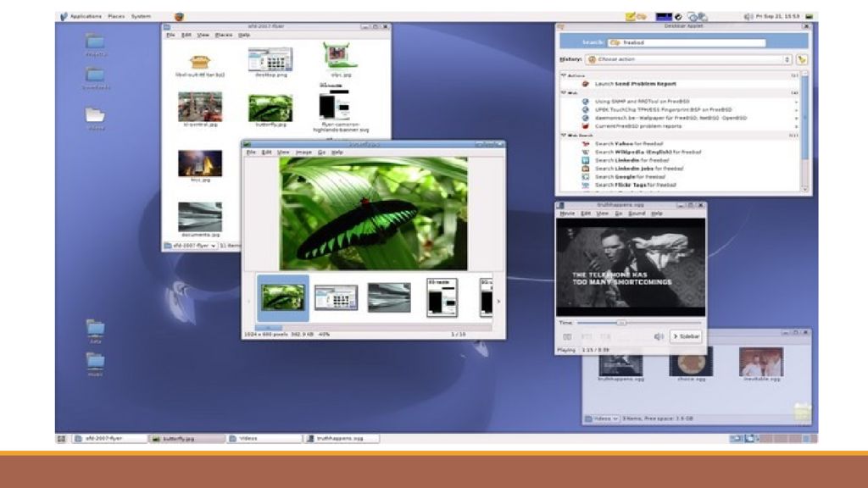The width and height of the screenshot is (868, 488).
Task: Toggle the Sidebar button in the video player
Action: pos(686,336)
